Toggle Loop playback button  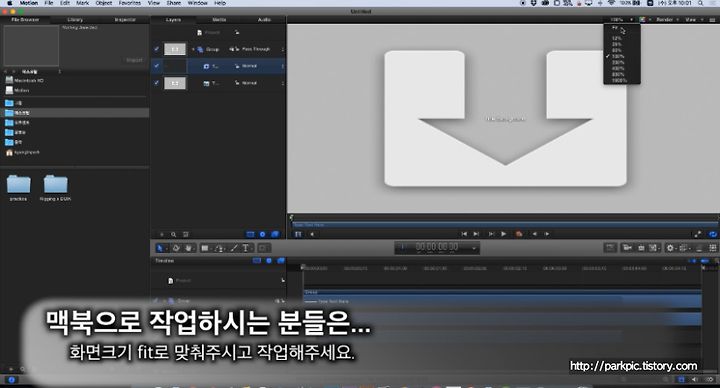(x=713, y=234)
